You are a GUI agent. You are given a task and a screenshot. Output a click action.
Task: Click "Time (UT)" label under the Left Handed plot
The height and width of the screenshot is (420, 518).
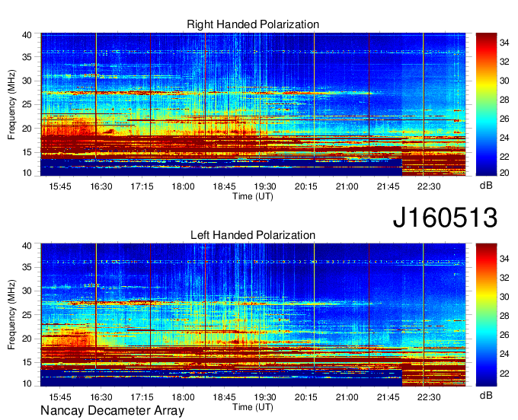tap(253, 407)
